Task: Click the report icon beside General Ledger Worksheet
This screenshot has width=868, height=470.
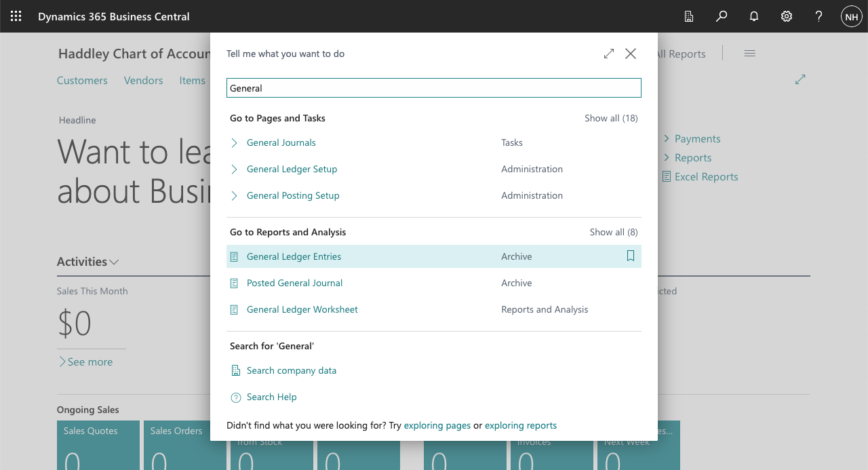Action: tap(235, 310)
